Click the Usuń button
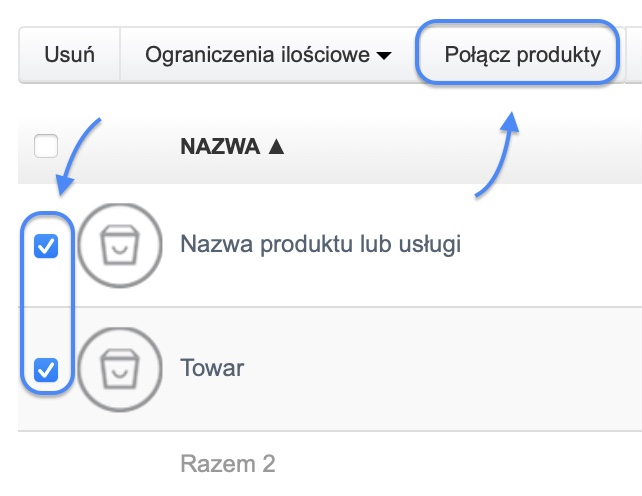Viewport: 642px width, 496px height. pos(69,55)
